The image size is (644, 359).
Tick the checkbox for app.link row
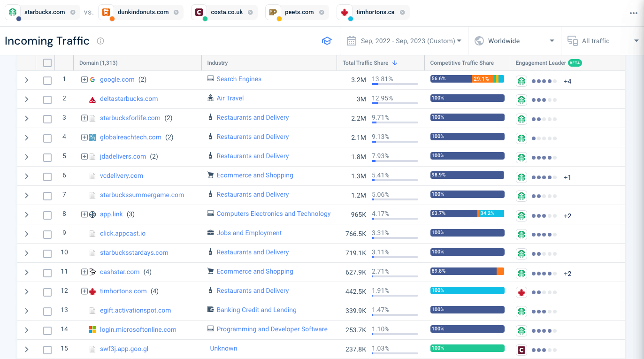(47, 215)
